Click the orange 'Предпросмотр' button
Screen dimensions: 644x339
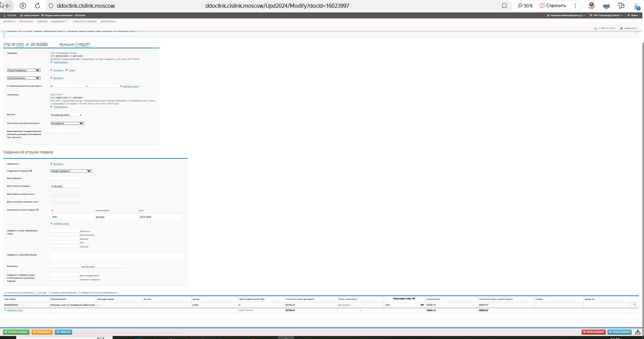coord(42,332)
